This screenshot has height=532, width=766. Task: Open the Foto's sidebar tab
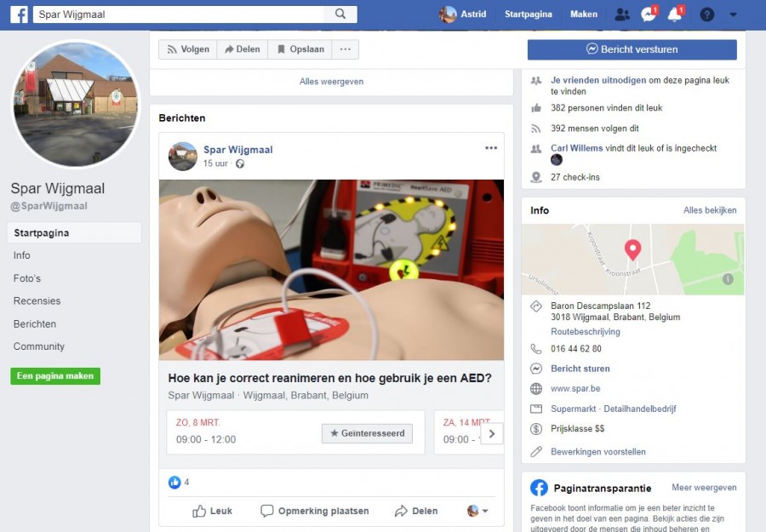tap(27, 278)
